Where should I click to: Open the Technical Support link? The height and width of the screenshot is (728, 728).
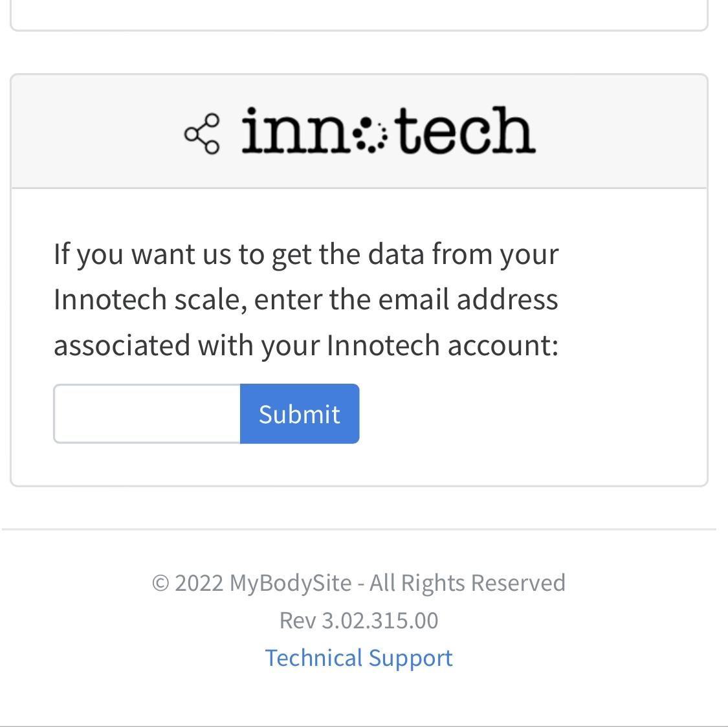point(359,657)
